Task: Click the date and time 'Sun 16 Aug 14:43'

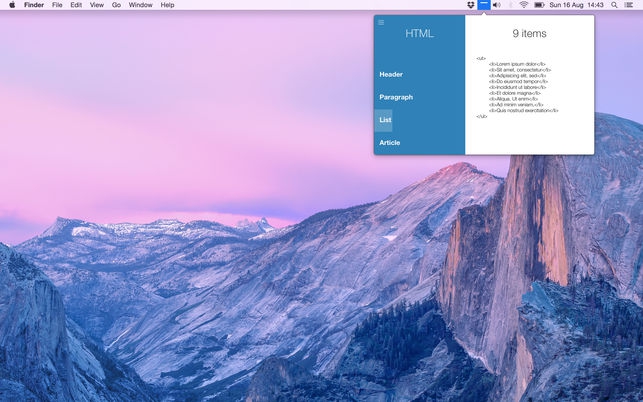Action: click(x=576, y=5)
